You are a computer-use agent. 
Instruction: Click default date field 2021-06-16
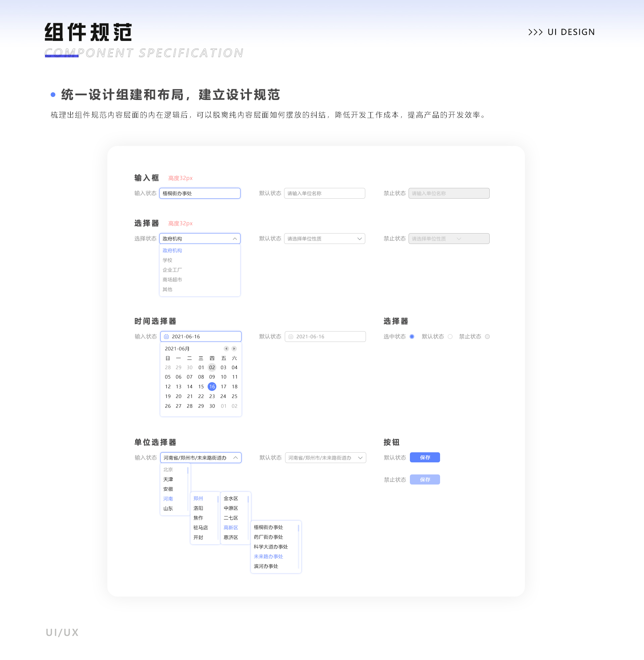(325, 337)
